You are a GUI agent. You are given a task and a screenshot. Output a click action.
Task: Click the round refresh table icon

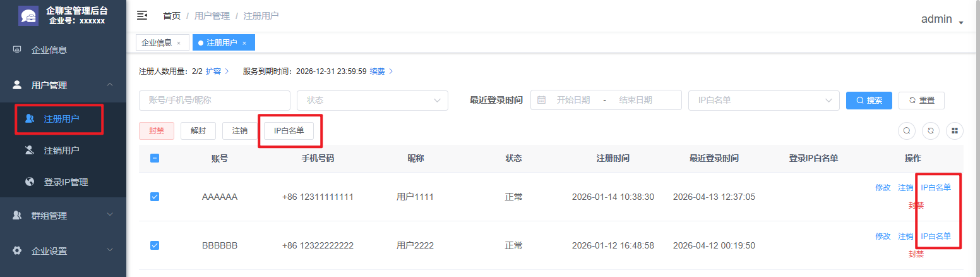click(x=931, y=131)
